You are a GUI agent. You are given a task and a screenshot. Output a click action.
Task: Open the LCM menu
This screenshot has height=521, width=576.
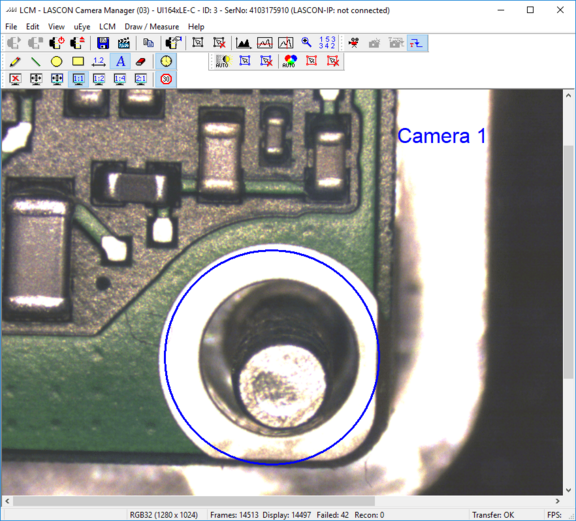[x=107, y=27]
